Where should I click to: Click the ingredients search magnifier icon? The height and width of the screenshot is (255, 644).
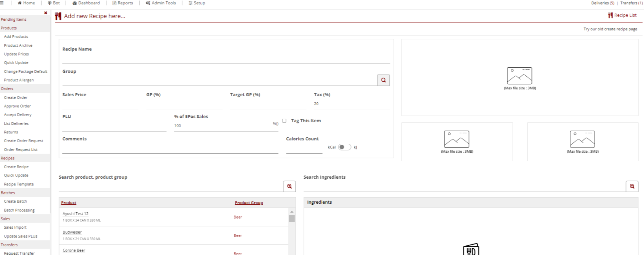point(632,186)
